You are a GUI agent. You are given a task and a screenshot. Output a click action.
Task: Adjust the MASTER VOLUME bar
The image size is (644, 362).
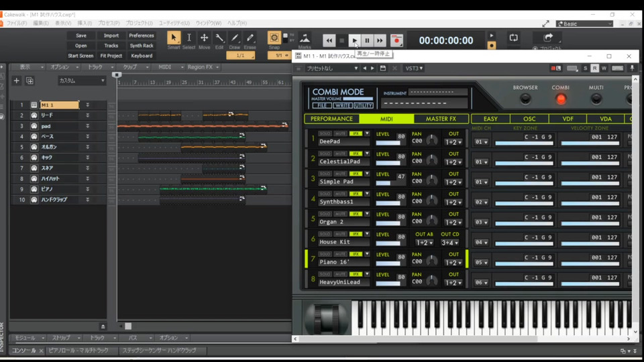pos(358,99)
